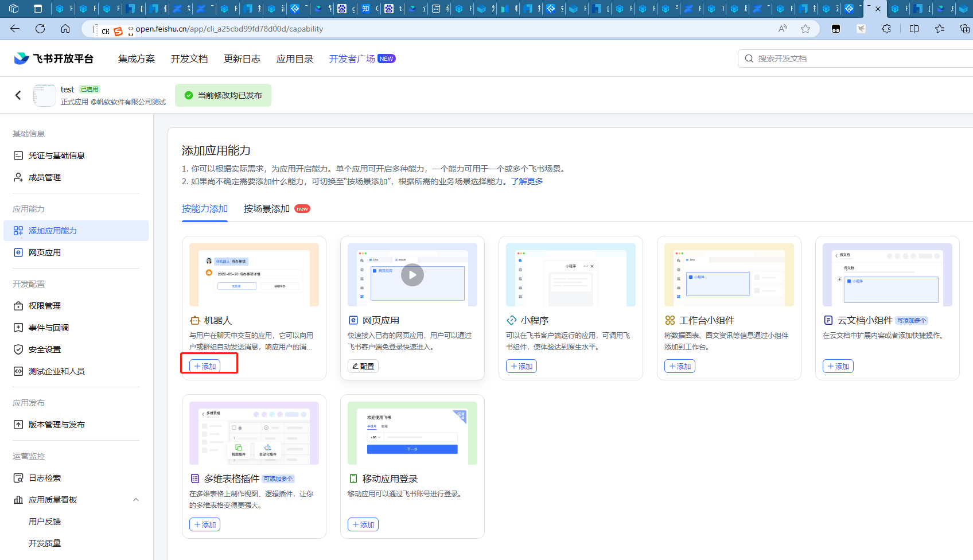Click 日志检索 search-log icon

[18, 478]
